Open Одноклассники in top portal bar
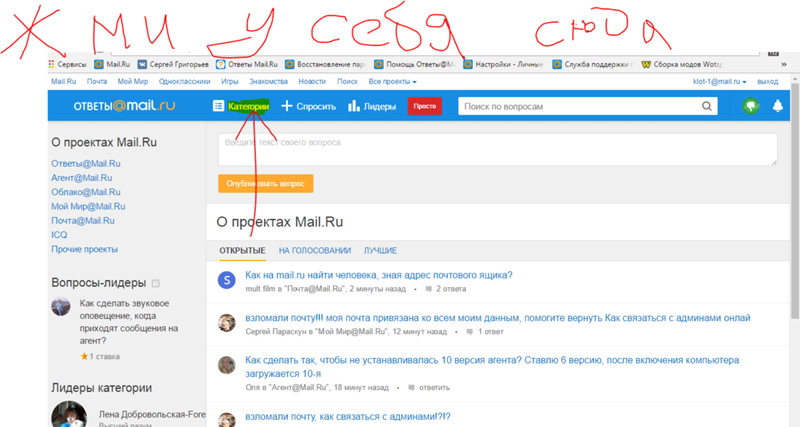The image size is (800, 427). point(184,82)
